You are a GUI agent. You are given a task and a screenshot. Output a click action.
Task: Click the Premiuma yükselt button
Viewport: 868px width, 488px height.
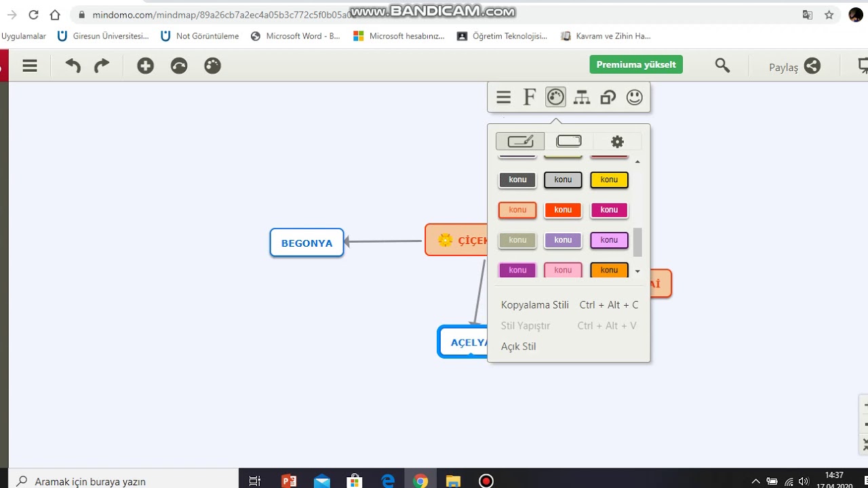click(636, 65)
